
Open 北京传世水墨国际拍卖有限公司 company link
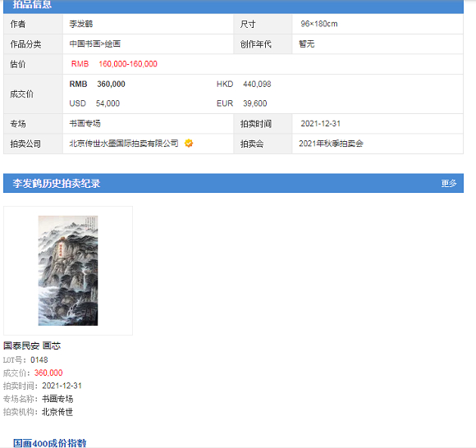[x=124, y=144]
